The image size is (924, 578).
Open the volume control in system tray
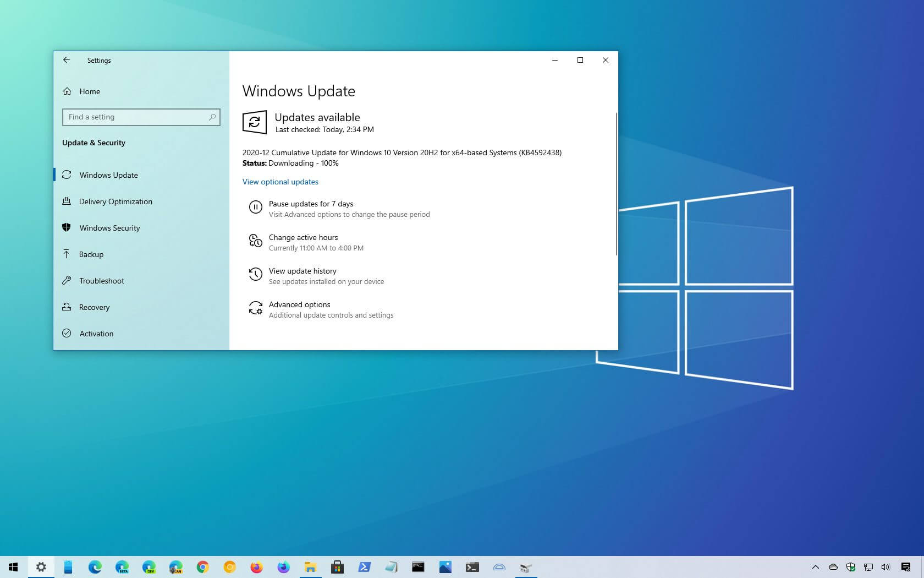pos(886,567)
